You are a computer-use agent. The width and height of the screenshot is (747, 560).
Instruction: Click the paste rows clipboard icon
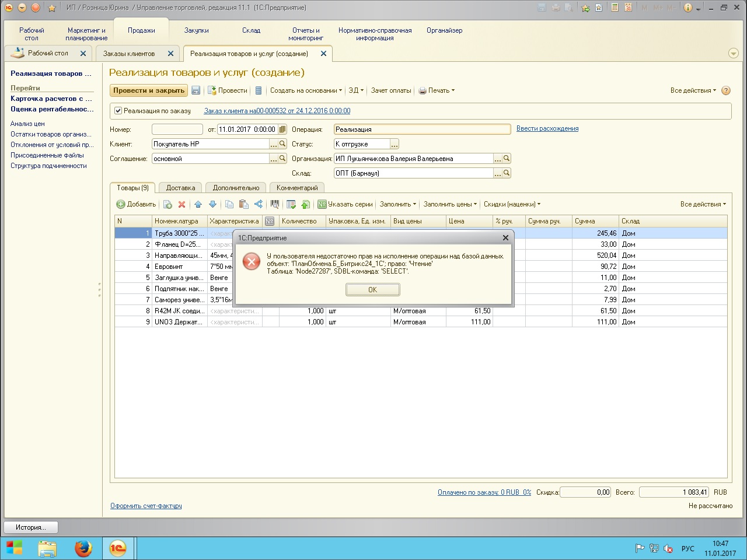(244, 205)
